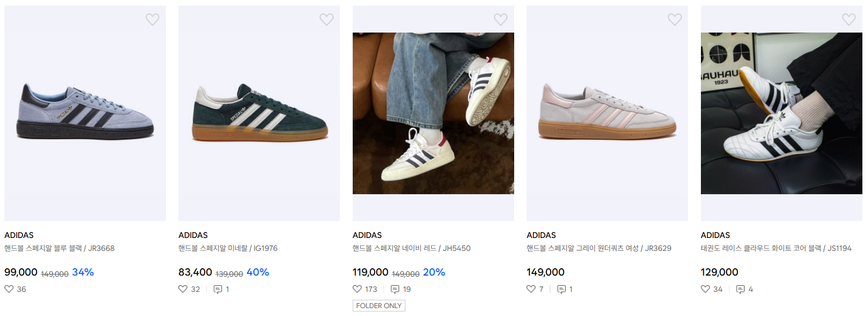868x316 pixels.
Task: Open the 4 reviews comment icon
Action: [740, 289]
